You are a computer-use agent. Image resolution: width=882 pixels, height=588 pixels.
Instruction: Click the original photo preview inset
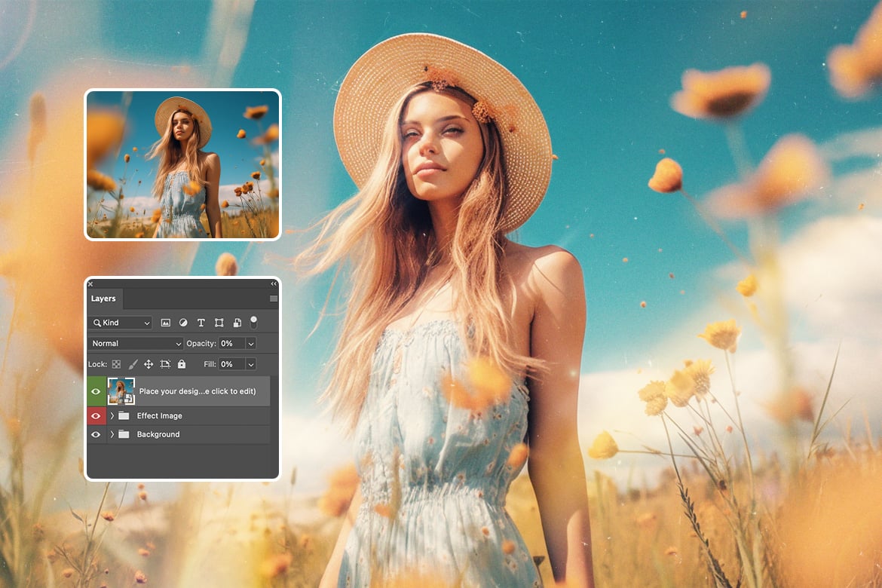click(183, 164)
